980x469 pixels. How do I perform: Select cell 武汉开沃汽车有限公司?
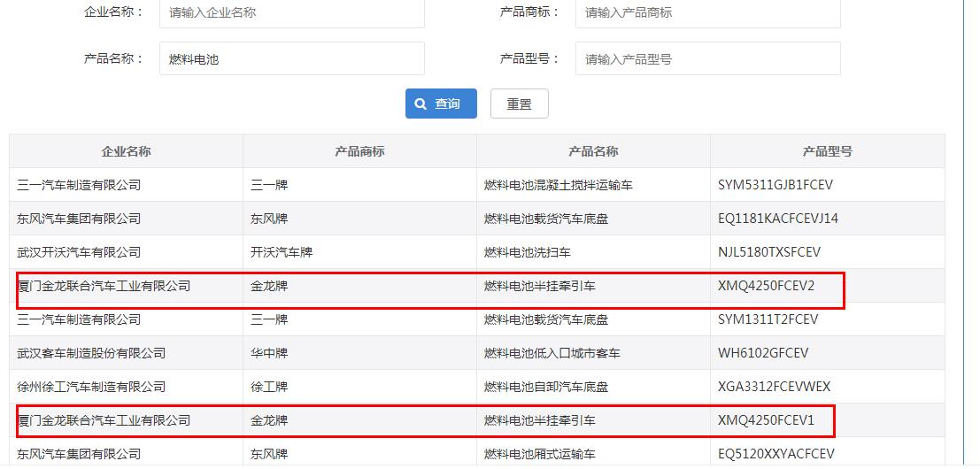[127, 252]
